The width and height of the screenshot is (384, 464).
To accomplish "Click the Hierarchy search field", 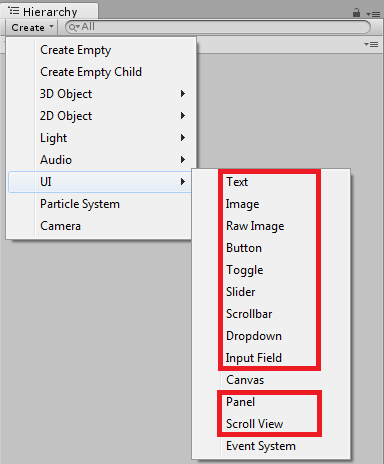I will (x=218, y=27).
